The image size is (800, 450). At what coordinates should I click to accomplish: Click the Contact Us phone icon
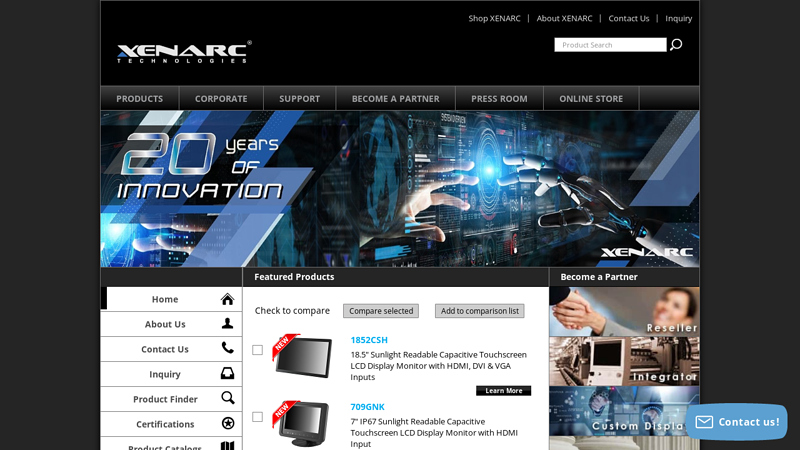tap(228, 348)
